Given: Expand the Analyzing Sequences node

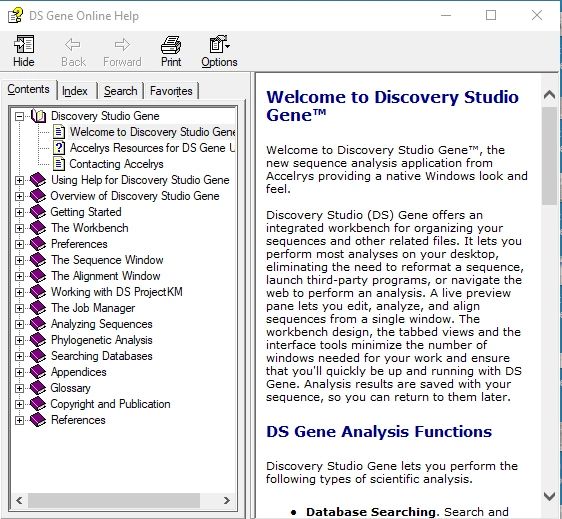Looking at the screenshot, I should click(x=19, y=324).
